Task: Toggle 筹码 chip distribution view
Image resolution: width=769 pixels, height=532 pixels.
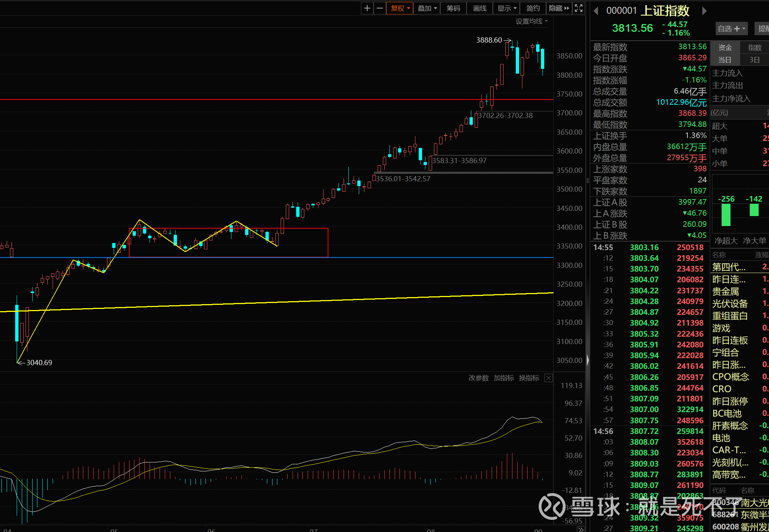Action: (453, 8)
